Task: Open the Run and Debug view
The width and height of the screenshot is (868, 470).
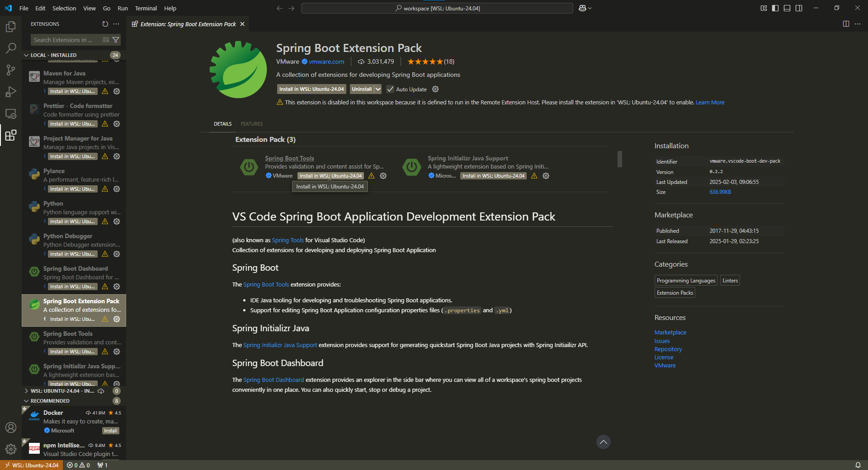Action: coord(11,92)
